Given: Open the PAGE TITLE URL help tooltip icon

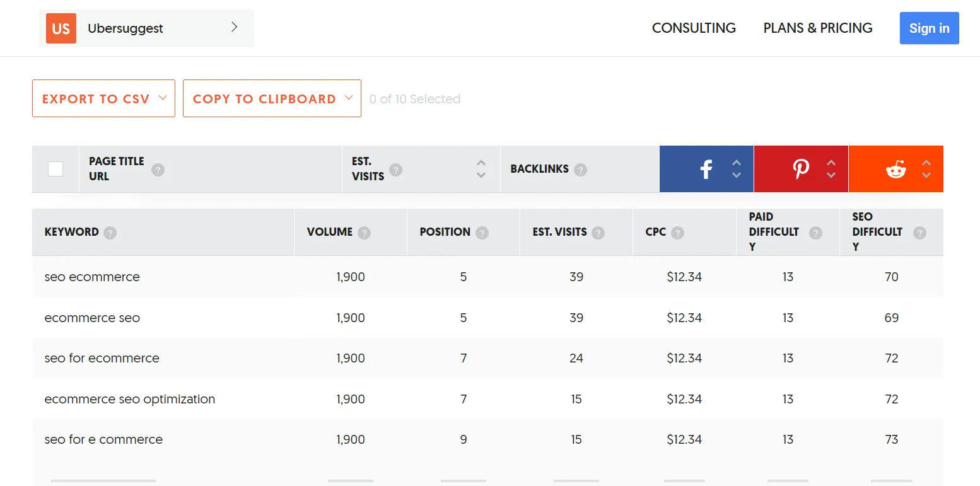Looking at the screenshot, I should click(x=158, y=169).
